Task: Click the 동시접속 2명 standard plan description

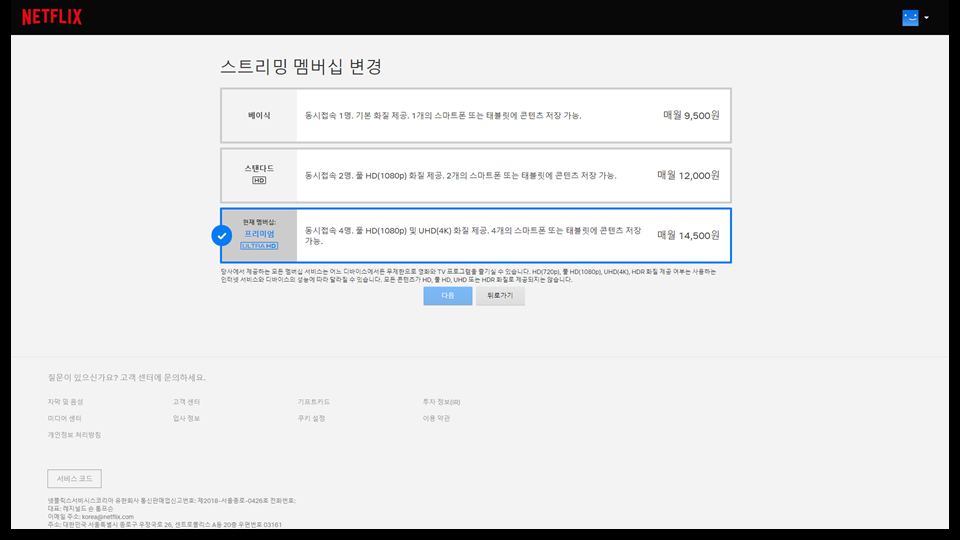Action: pos(460,175)
